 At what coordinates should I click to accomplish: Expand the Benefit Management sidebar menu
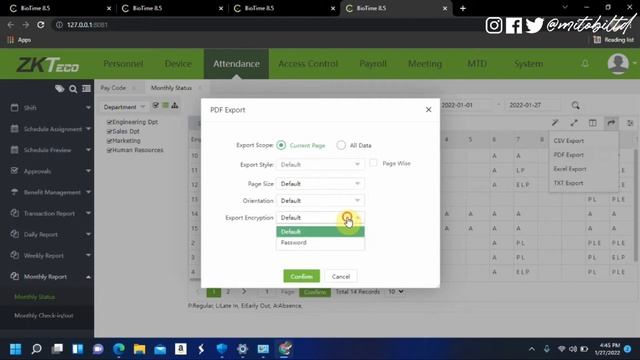[x=47, y=192]
